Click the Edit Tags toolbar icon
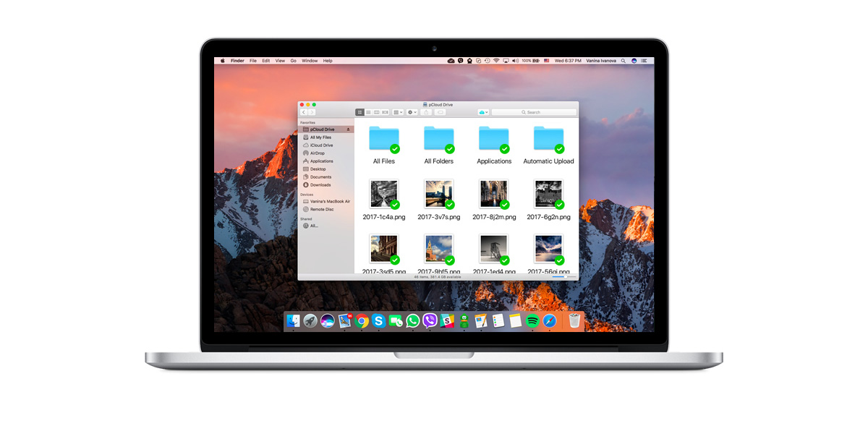Screen dimensions: 868x434 click(x=440, y=112)
